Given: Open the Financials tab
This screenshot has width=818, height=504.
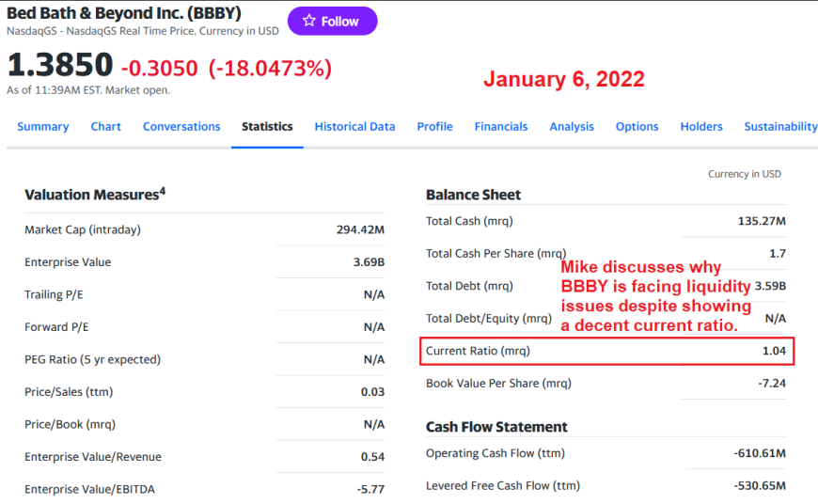Looking at the screenshot, I should click(x=501, y=126).
